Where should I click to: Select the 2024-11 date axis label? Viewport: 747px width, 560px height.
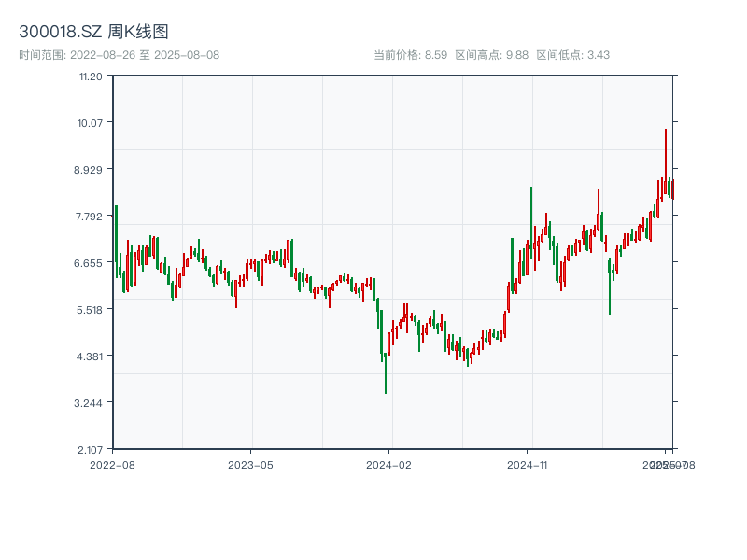coord(527,464)
